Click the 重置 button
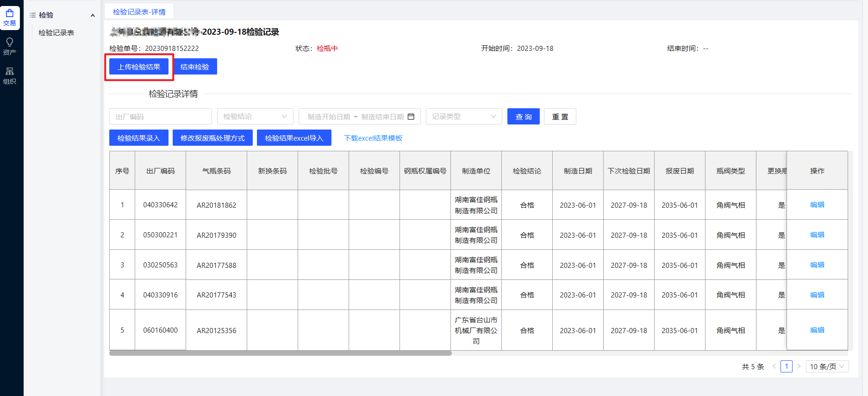This screenshot has width=868, height=396. [560, 117]
